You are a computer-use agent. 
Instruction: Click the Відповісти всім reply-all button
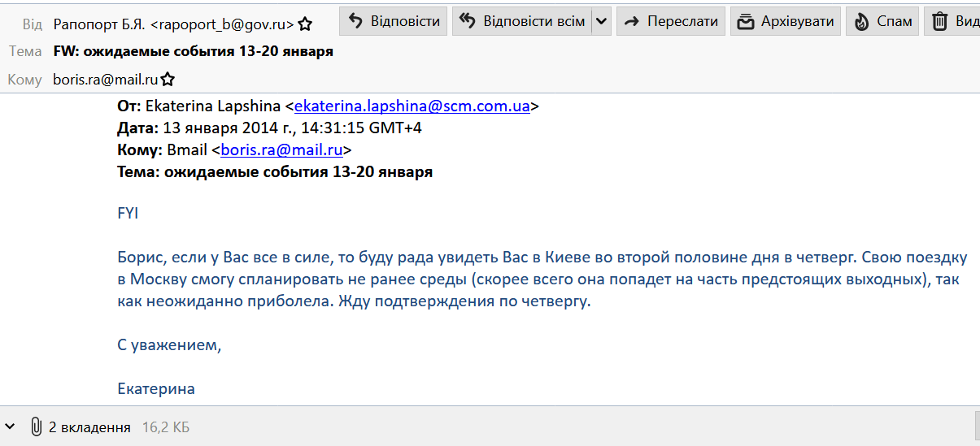click(x=521, y=22)
